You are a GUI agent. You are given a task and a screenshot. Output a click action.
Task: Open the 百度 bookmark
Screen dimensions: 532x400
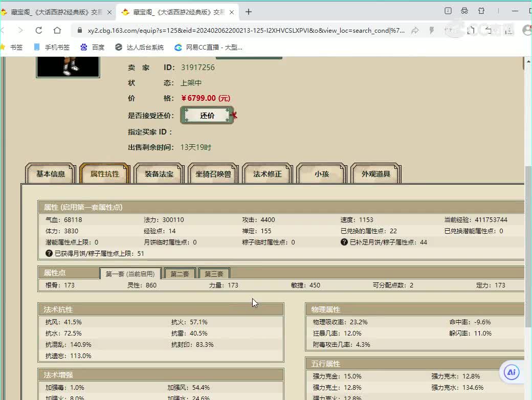click(92, 47)
